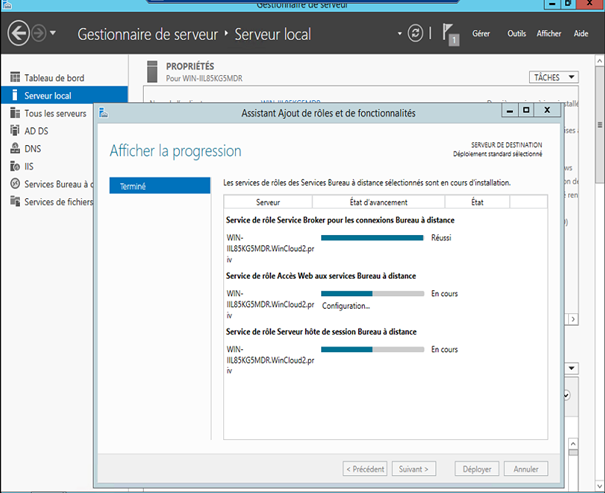This screenshot has height=493, width=605.
Task: Click Service Broker progress bar
Action: coord(372,238)
